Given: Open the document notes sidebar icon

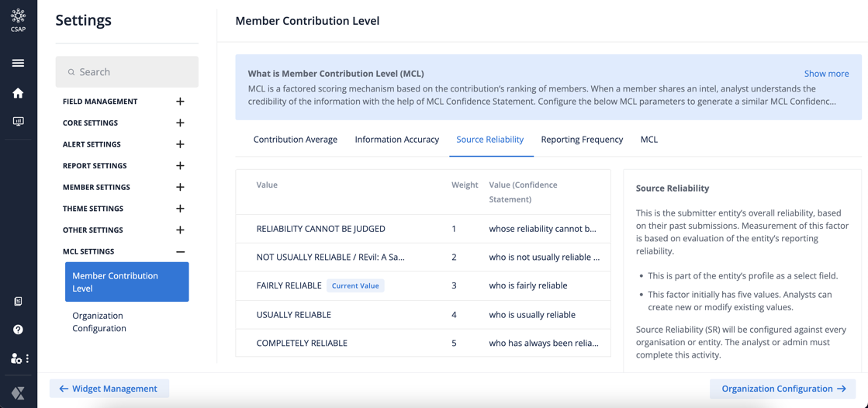Looking at the screenshot, I should tap(18, 302).
